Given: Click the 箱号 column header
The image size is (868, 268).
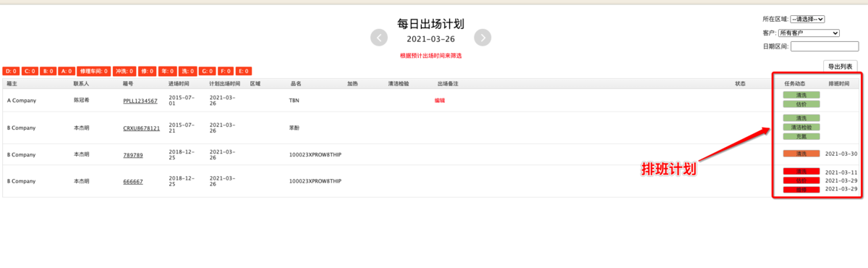Looking at the screenshot, I should click(x=129, y=83).
